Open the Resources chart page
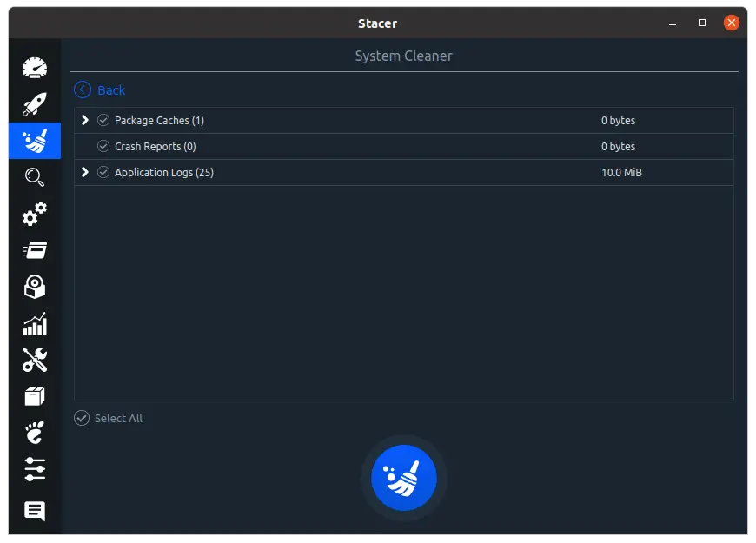 point(35,323)
